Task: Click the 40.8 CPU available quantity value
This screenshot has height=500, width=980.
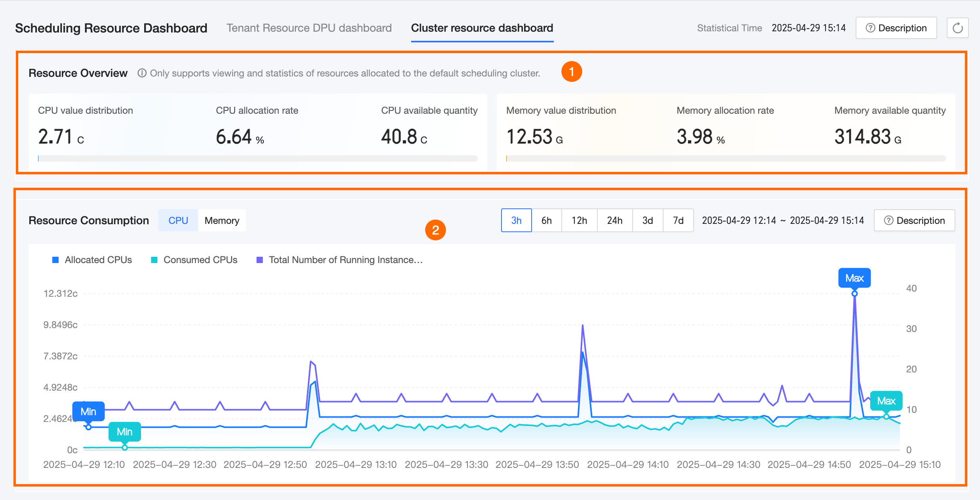Action: point(404,137)
